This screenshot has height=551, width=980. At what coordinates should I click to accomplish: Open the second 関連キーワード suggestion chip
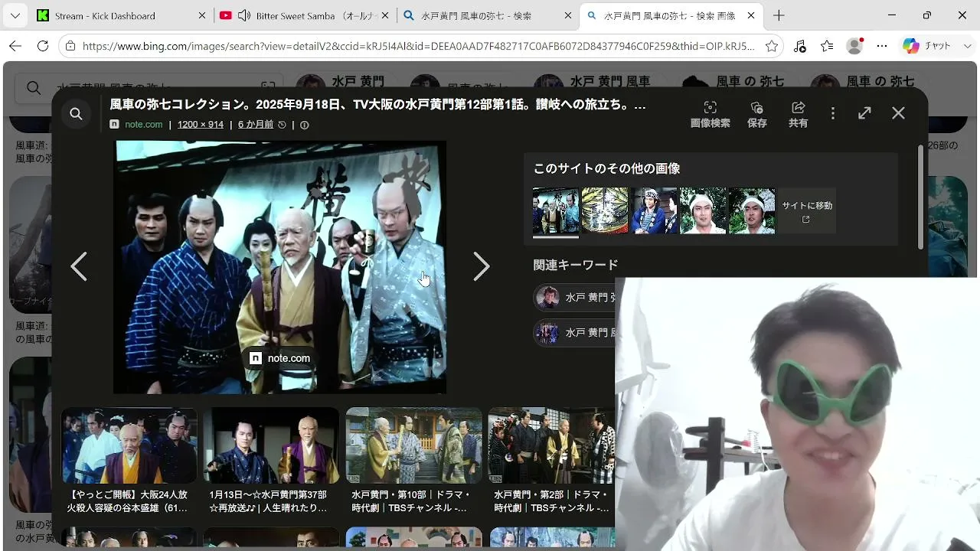tap(574, 333)
